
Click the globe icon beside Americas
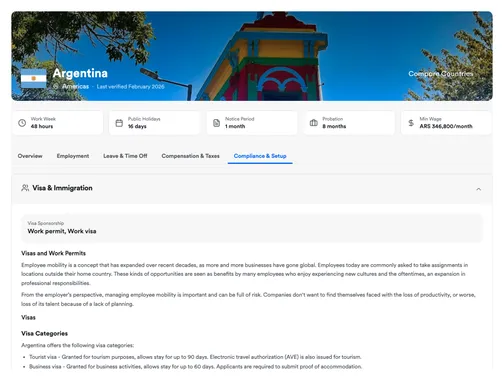click(56, 87)
